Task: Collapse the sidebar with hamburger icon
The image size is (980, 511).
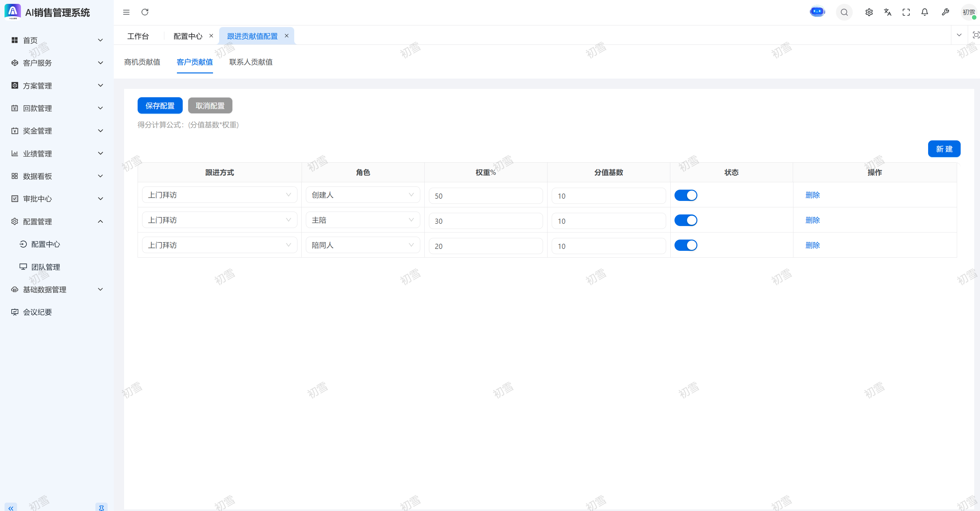Action: pyautogui.click(x=126, y=12)
